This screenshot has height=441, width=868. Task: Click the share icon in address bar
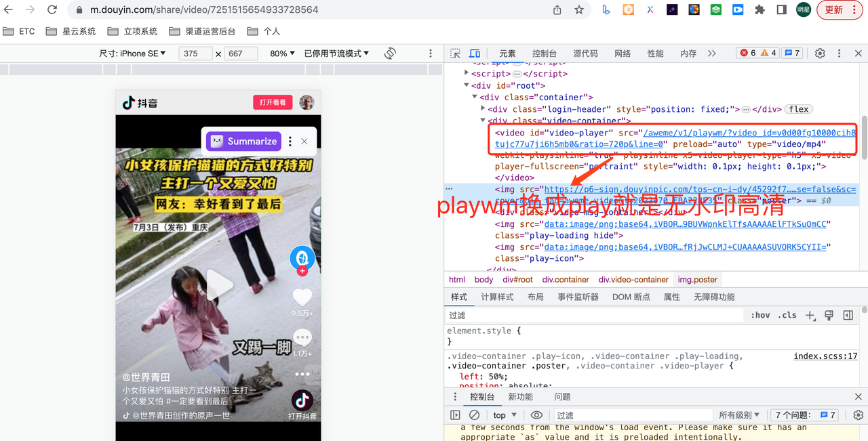557,10
